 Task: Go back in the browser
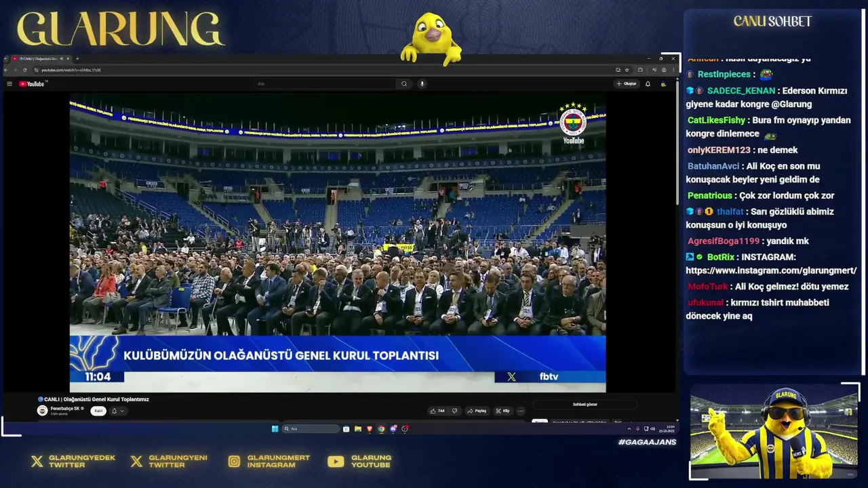click(7, 70)
